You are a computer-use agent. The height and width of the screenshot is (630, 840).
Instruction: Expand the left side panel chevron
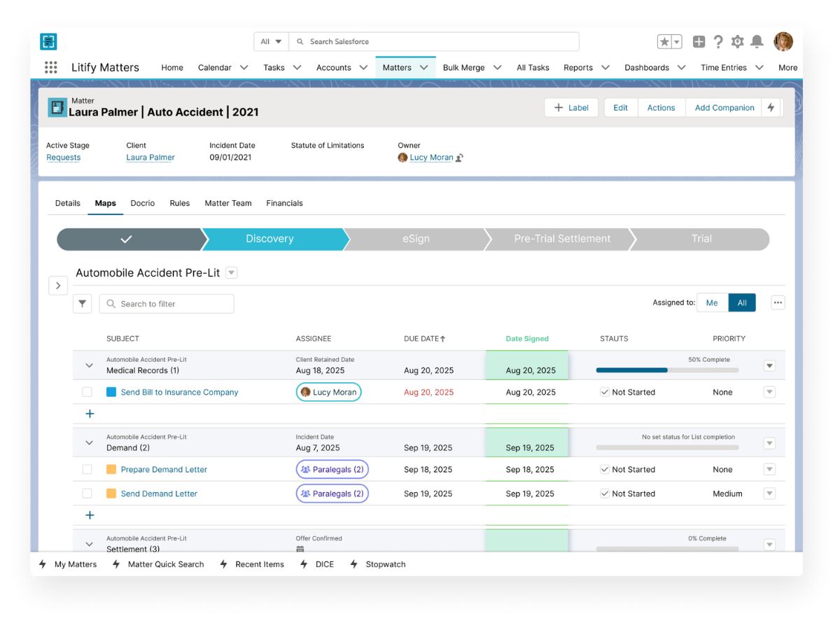pos(58,286)
